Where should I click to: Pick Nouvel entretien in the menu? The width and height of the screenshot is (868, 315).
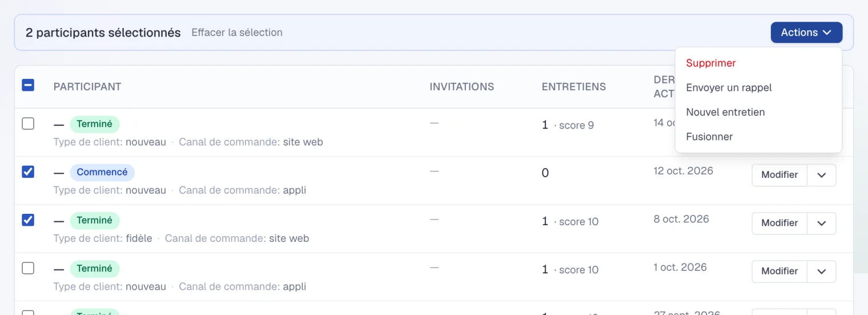coord(725,112)
